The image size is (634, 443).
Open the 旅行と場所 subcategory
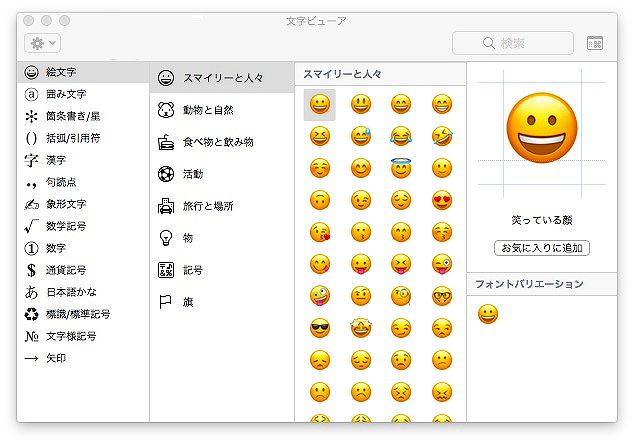(x=208, y=206)
